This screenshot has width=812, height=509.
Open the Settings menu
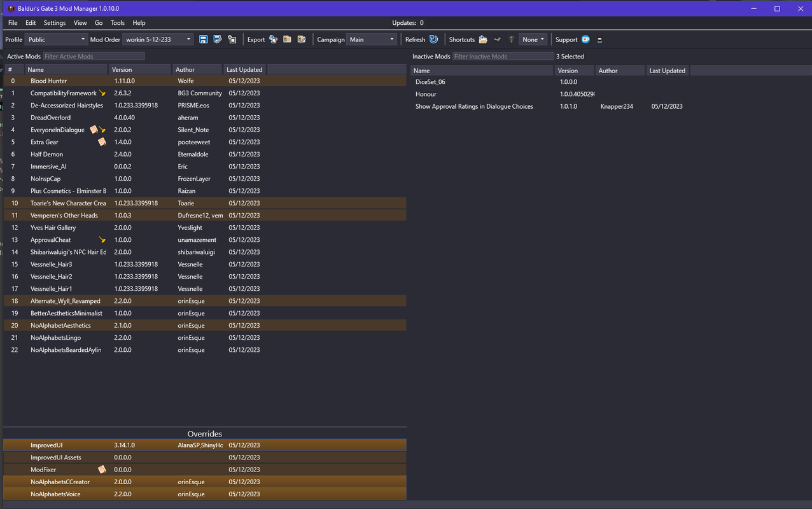coord(55,23)
